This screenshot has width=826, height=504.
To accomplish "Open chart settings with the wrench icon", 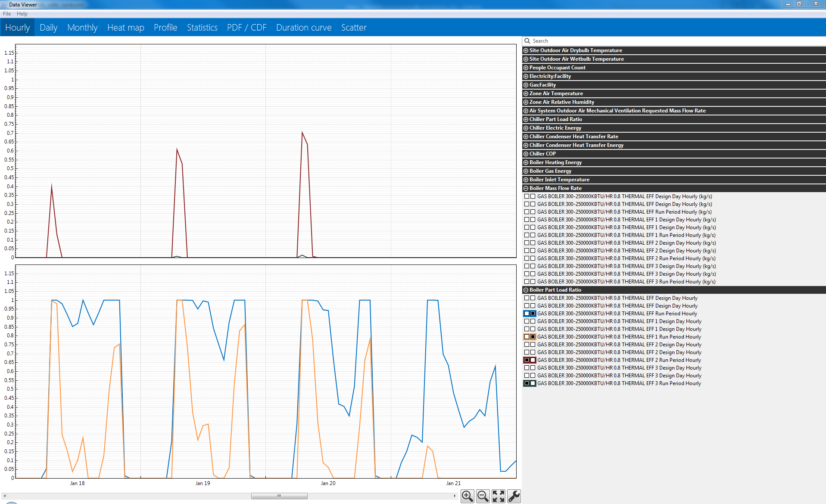I will (514, 496).
